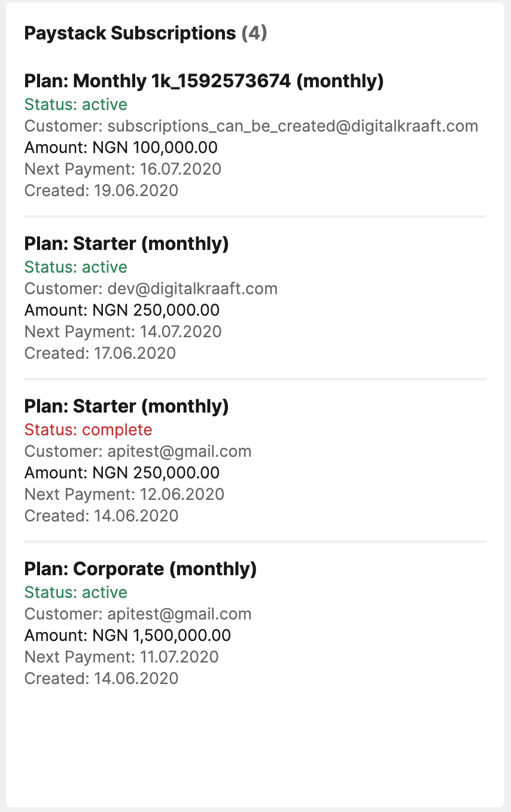The width and height of the screenshot is (511, 812).
Task: Open the Starter plan with complete status
Action: (126, 407)
